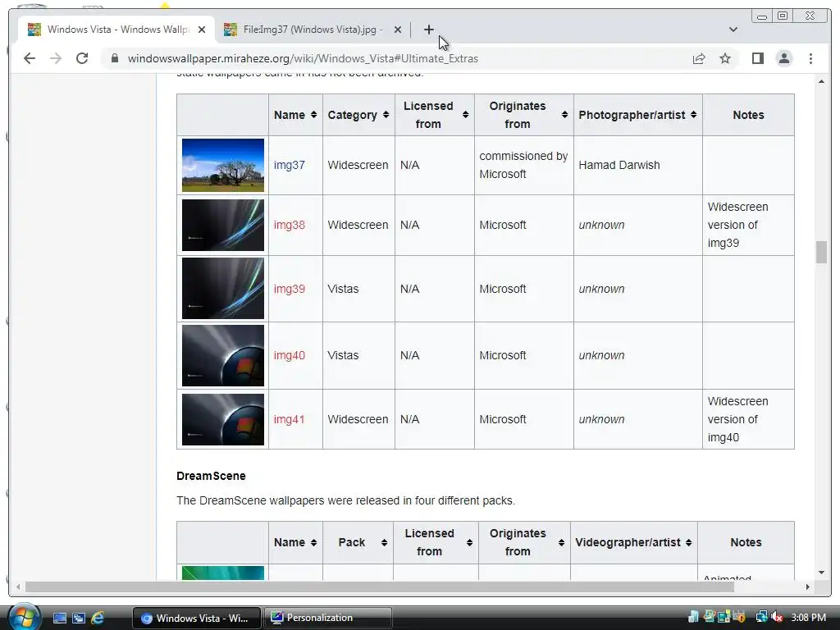
Task: Click Switch between windows icon
Action: (78, 618)
